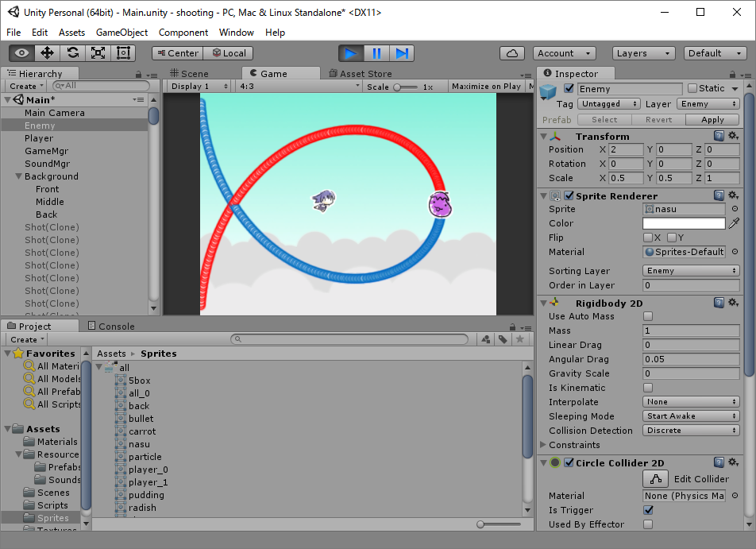
Task: Open the Default layout dropdown
Action: (x=715, y=53)
